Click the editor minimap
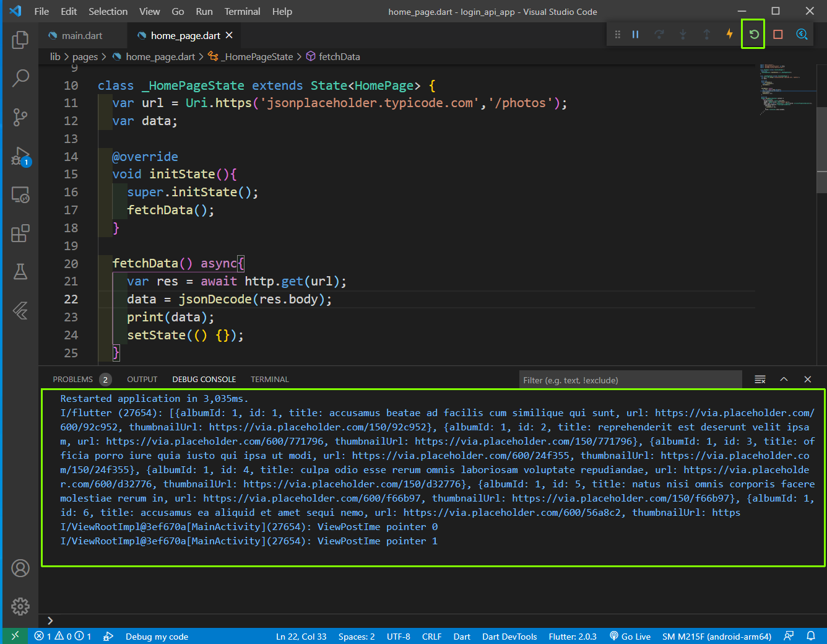 (x=786, y=90)
